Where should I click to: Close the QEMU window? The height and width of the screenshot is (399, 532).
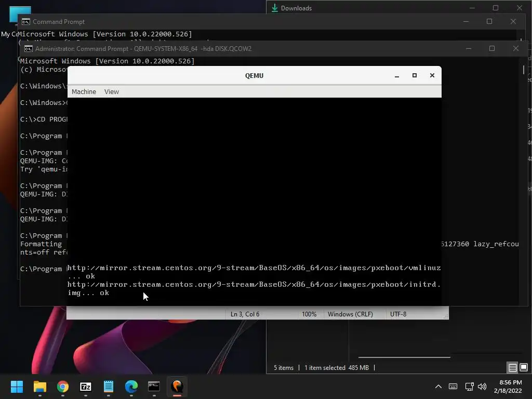(x=432, y=76)
